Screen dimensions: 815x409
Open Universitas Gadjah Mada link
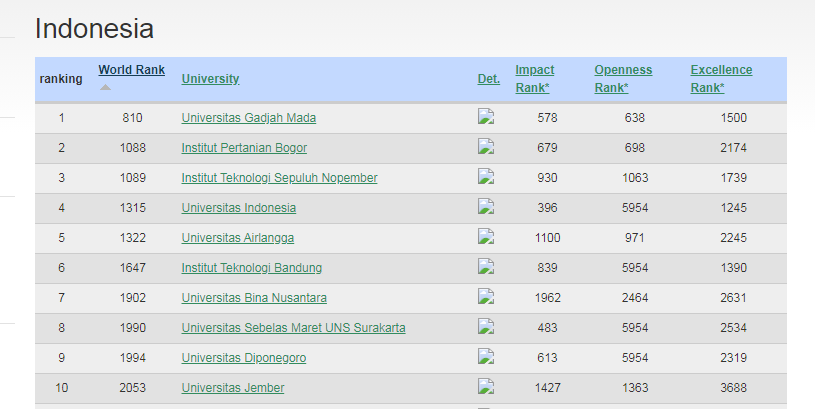pos(248,118)
